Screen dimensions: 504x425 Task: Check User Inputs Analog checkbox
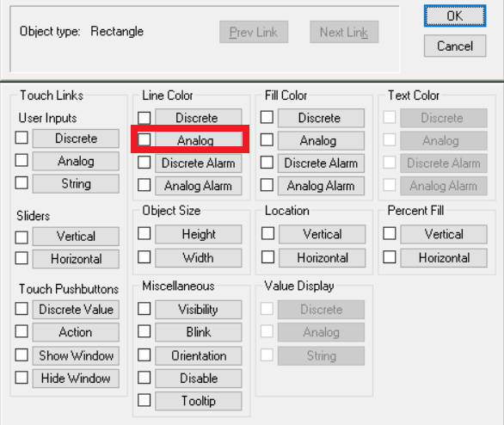tap(22, 160)
